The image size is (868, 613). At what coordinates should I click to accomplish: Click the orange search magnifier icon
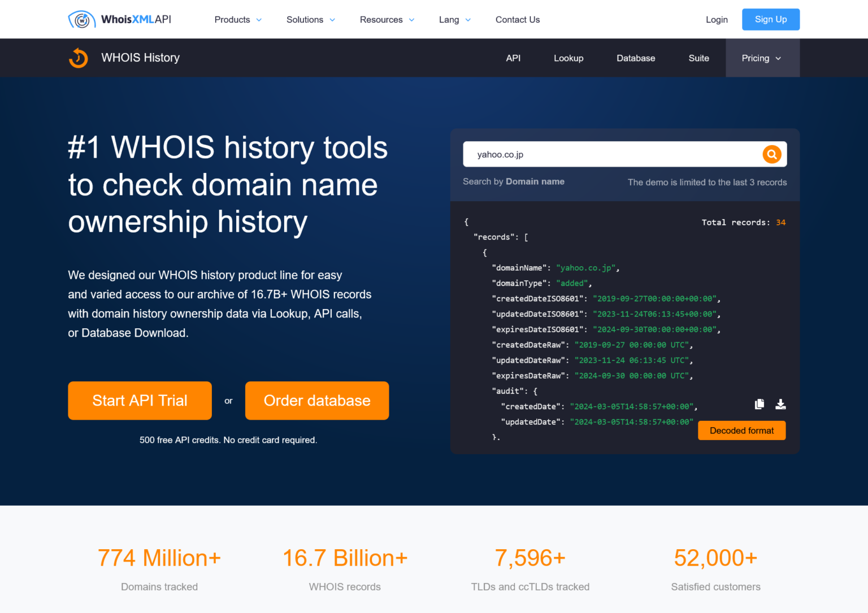tap(771, 154)
